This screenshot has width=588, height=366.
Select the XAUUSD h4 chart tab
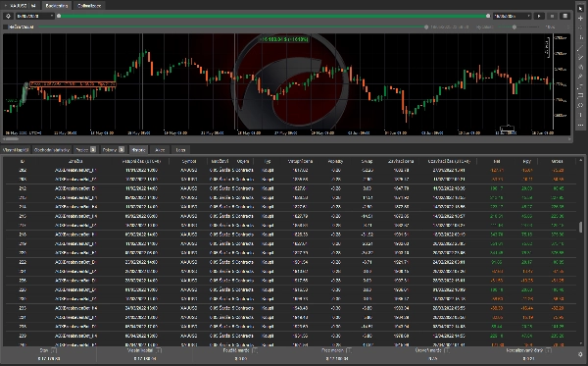pos(22,6)
